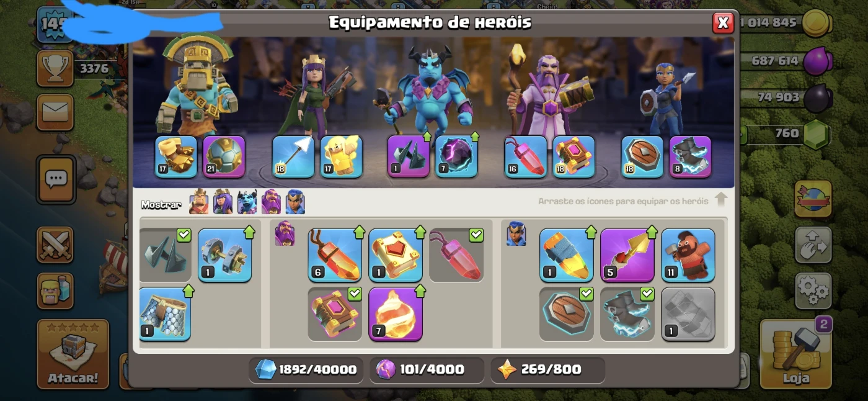This screenshot has width=868, height=401.
Task: Show Royal Champion equipment filter
Action: pos(295,202)
